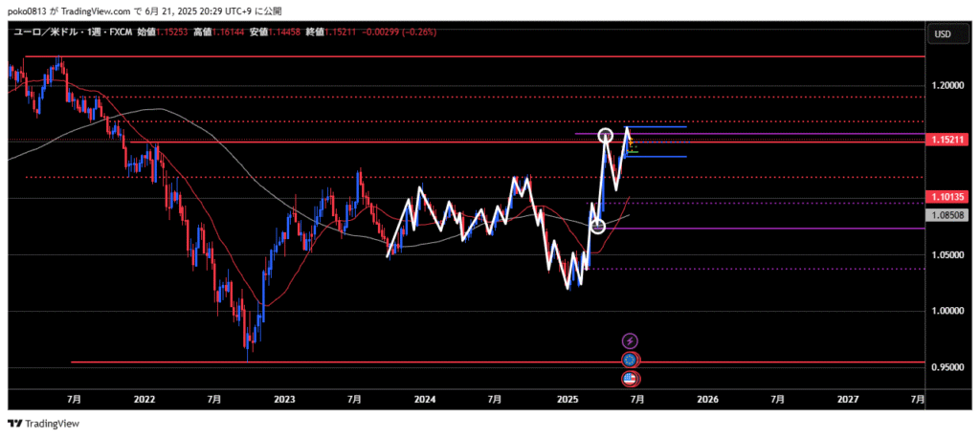Click the -0.26% change value in the legend
Viewport: 980px width, 437px height.
coord(419,32)
